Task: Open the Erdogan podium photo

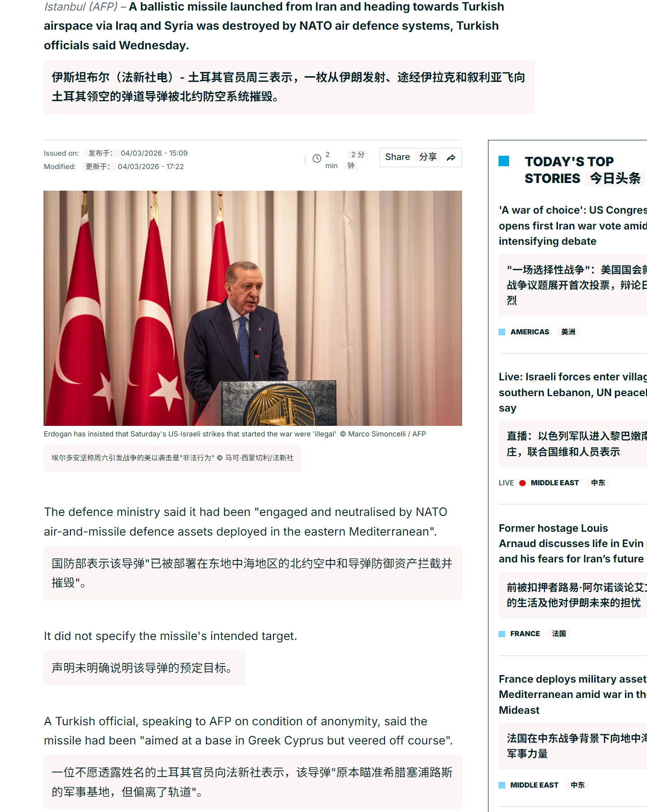Action: coord(253,308)
